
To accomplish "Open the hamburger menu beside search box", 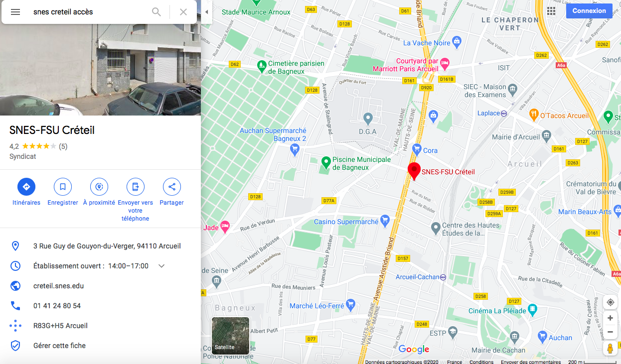I will (x=15, y=12).
